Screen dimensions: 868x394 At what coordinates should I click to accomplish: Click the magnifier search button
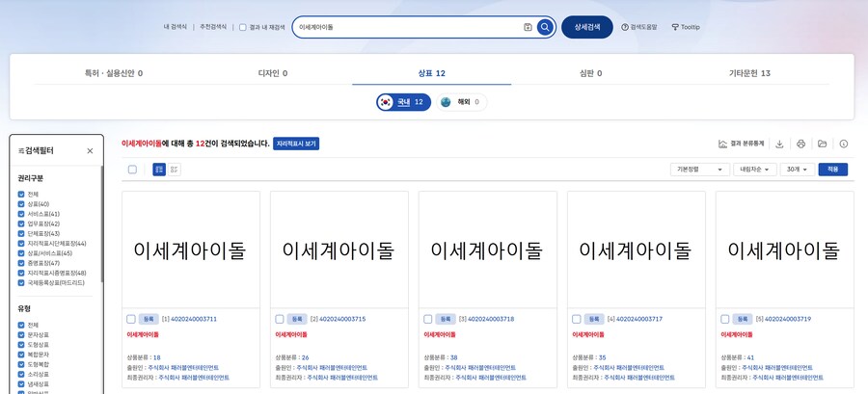point(545,27)
